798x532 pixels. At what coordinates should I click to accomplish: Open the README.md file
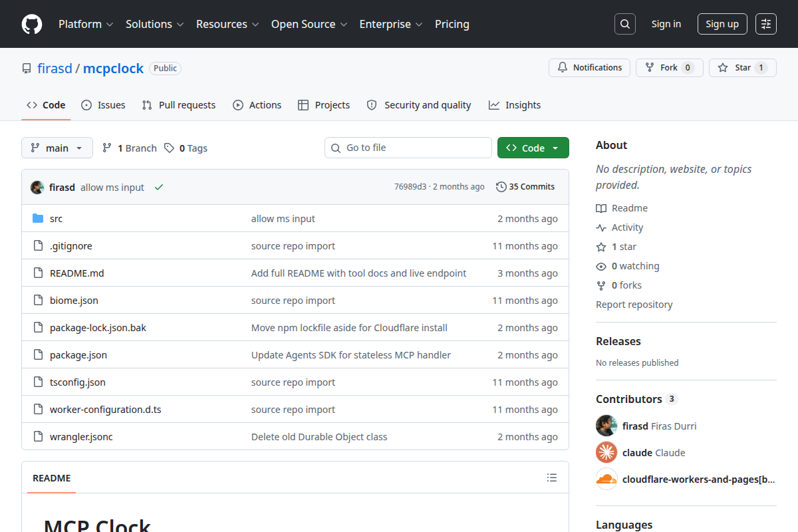pos(77,273)
